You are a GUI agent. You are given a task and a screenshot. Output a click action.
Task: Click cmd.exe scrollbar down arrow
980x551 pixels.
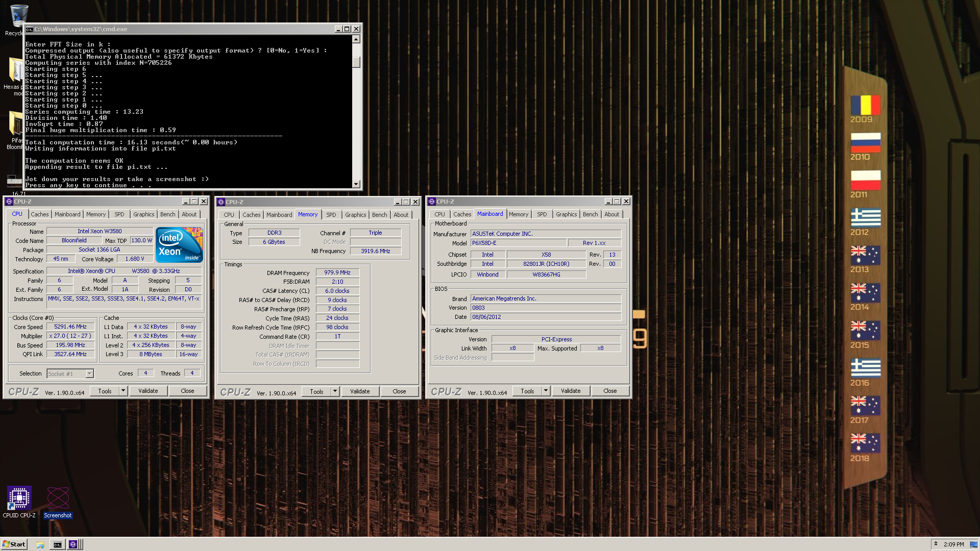click(x=356, y=184)
